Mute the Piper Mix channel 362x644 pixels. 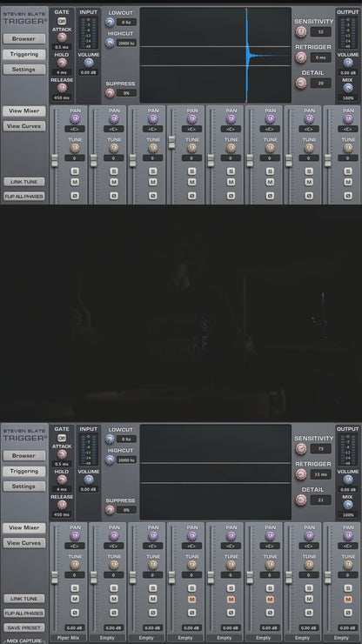tap(75, 600)
